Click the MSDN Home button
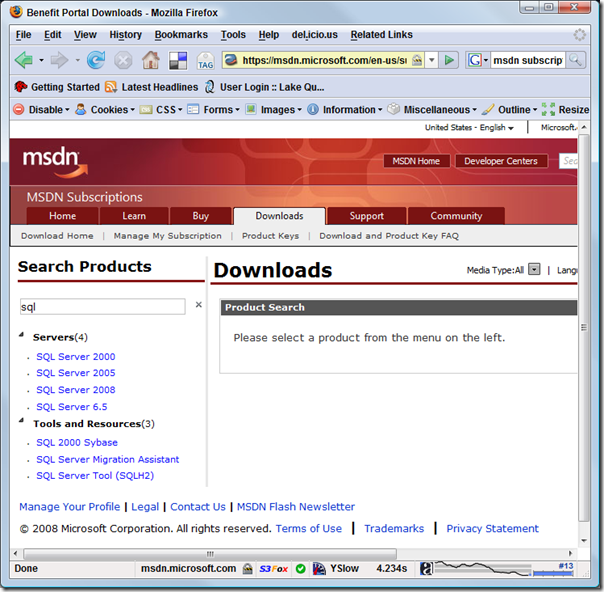Screen dimensions: 604x592 (416, 161)
